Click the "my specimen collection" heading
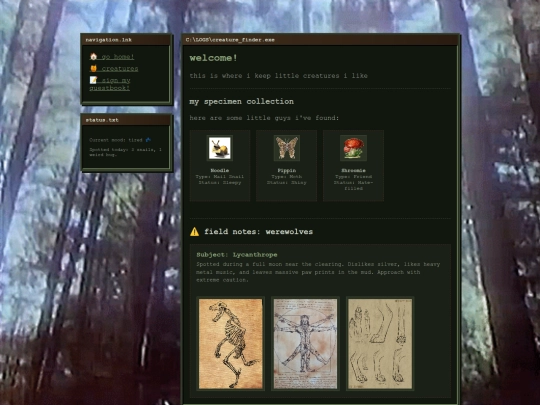The image size is (540, 405). click(241, 102)
